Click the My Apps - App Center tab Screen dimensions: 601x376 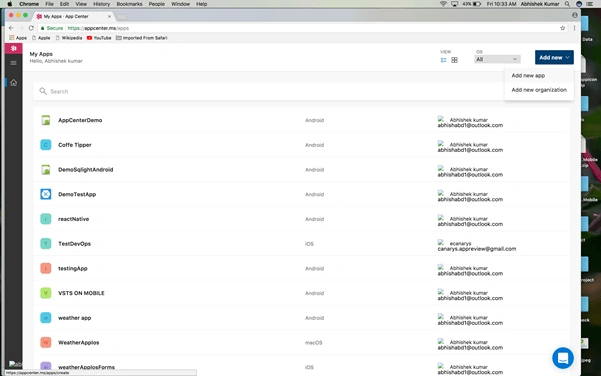click(x=73, y=16)
